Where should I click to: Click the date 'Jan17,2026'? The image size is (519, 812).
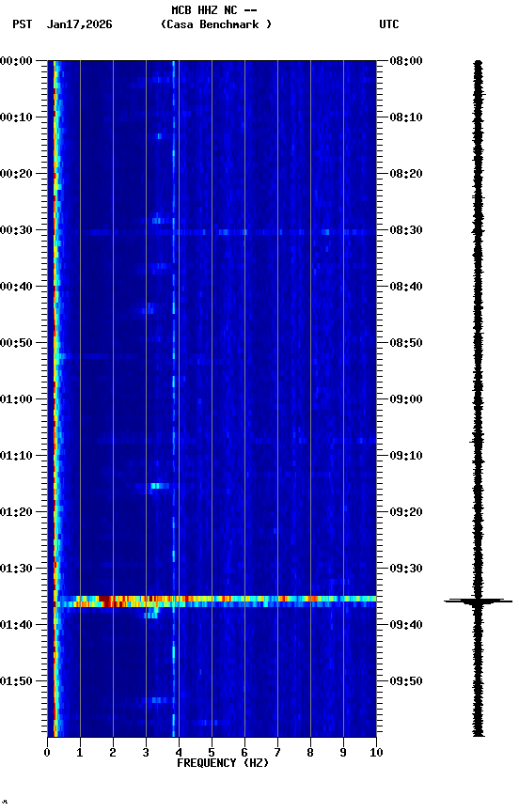point(79,24)
